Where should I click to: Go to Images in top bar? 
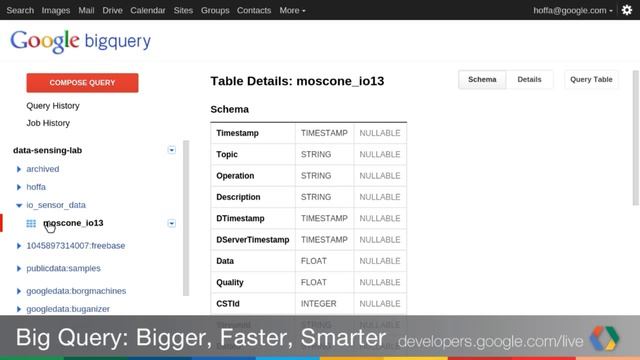pos(56,10)
